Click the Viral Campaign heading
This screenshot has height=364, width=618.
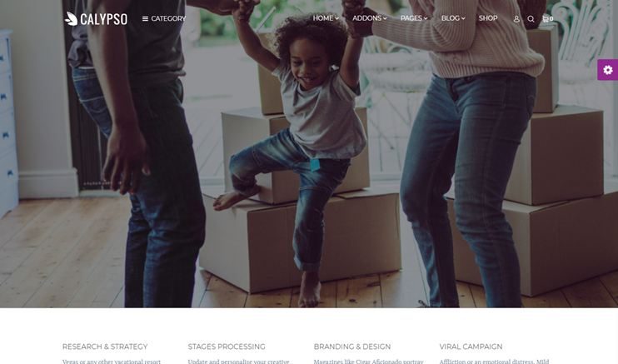[471, 347]
